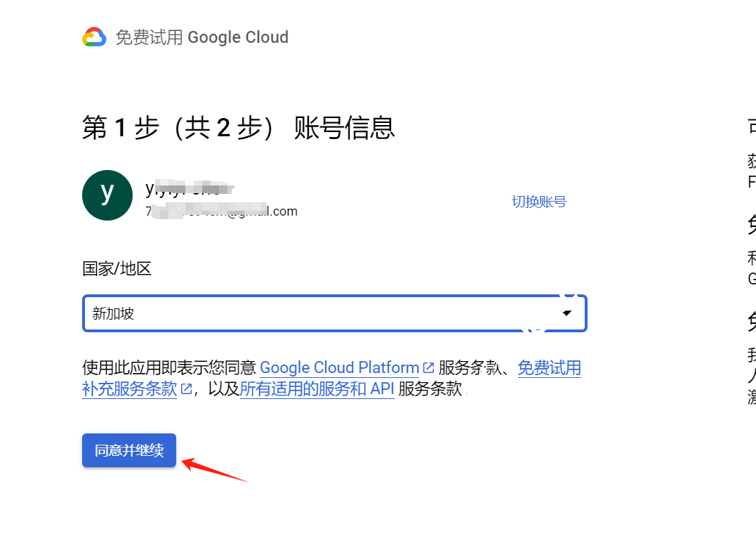Open the 国家/地区 dropdown showing 新加坡
The height and width of the screenshot is (536, 756).
(x=335, y=313)
